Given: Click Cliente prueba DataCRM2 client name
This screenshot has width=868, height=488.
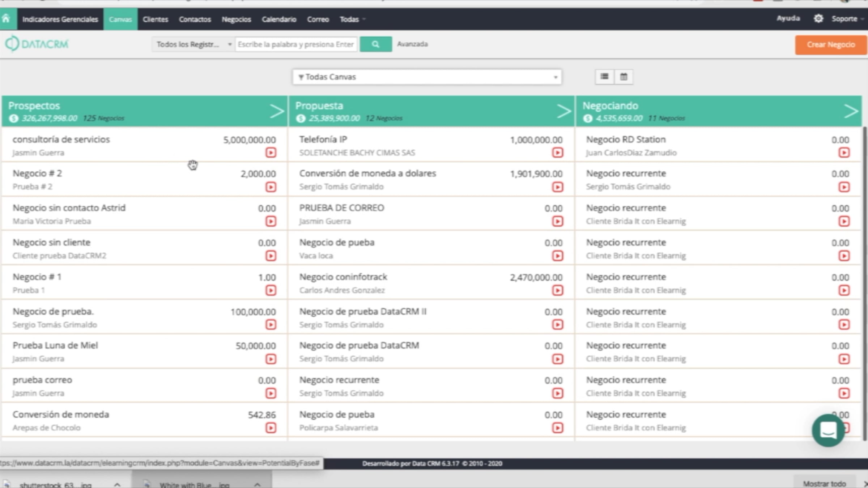Looking at the screenshot, I should coord(59,256).
